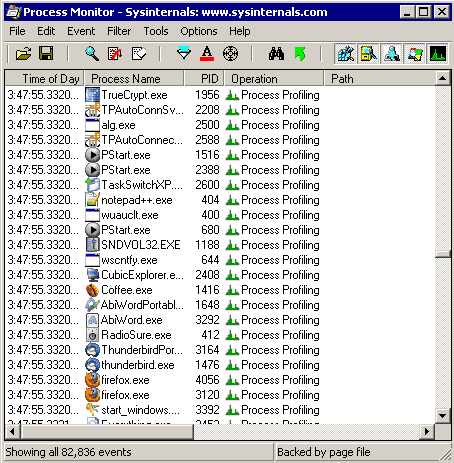Click the horizontal scrollbar left arrow
This screenshot has height=463, width=454.
point(12,432)
